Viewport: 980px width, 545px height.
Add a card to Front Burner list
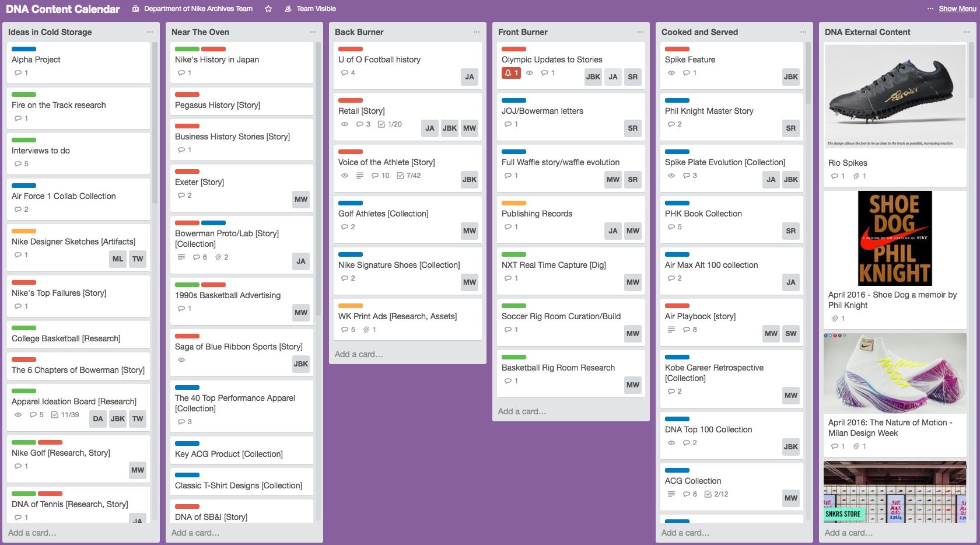522,411
